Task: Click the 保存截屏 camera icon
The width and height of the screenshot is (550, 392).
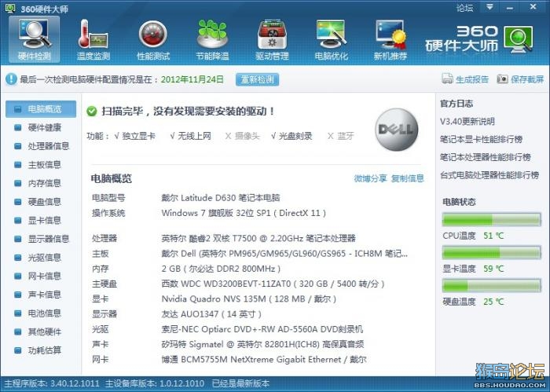Action: 502,79
